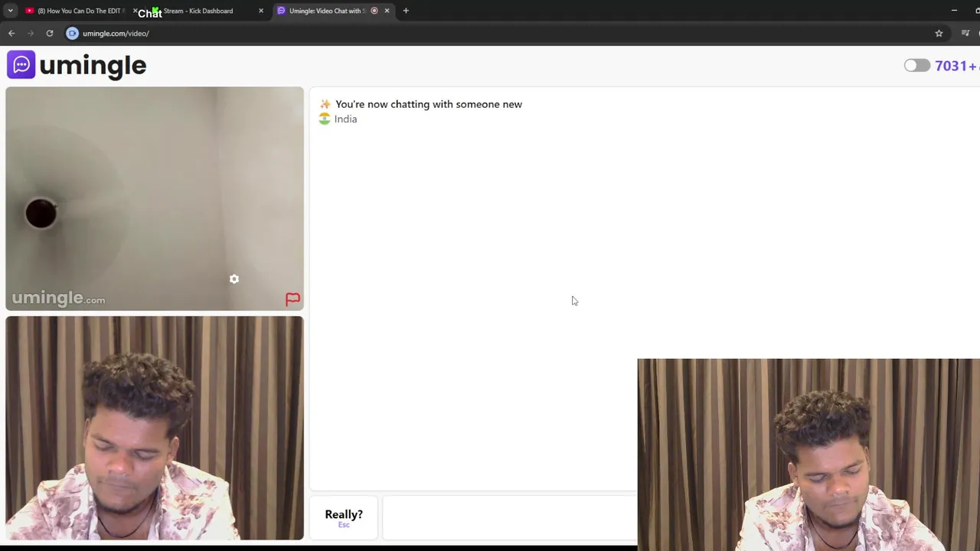
Task: Click the 7031+ online users count
Action: point(955,66)
